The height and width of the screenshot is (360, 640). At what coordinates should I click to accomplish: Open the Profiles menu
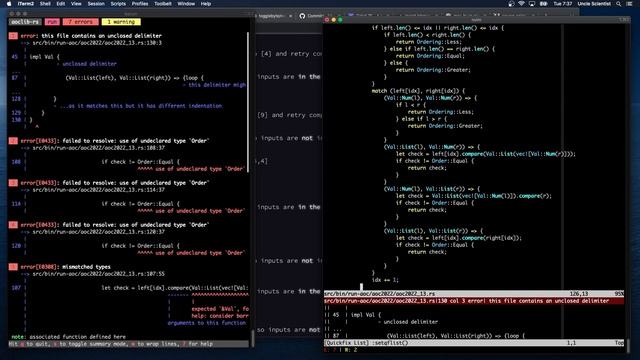click(140, 4)
